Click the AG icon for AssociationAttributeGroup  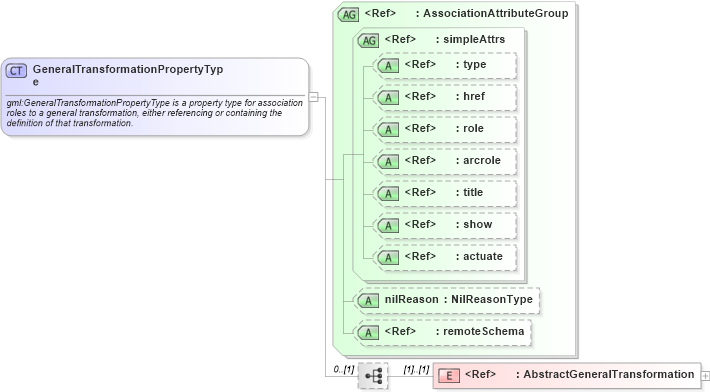tap(348, 14)
